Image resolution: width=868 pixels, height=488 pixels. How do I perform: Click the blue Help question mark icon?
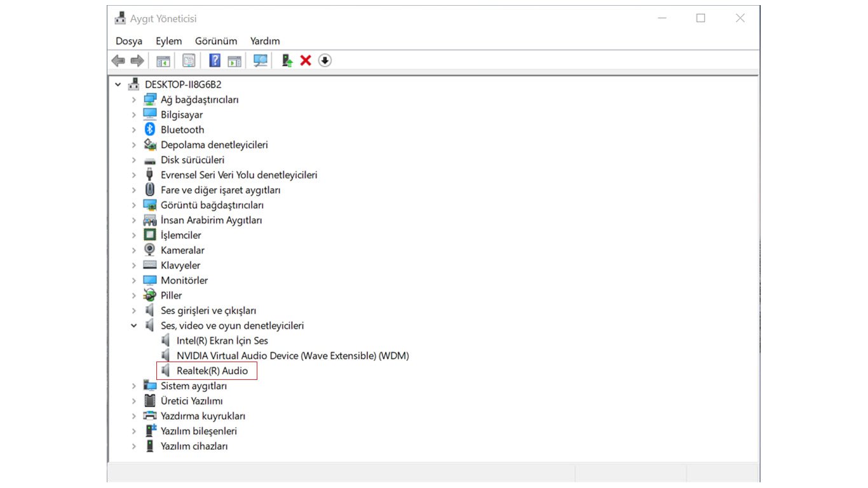click(215, 60)
